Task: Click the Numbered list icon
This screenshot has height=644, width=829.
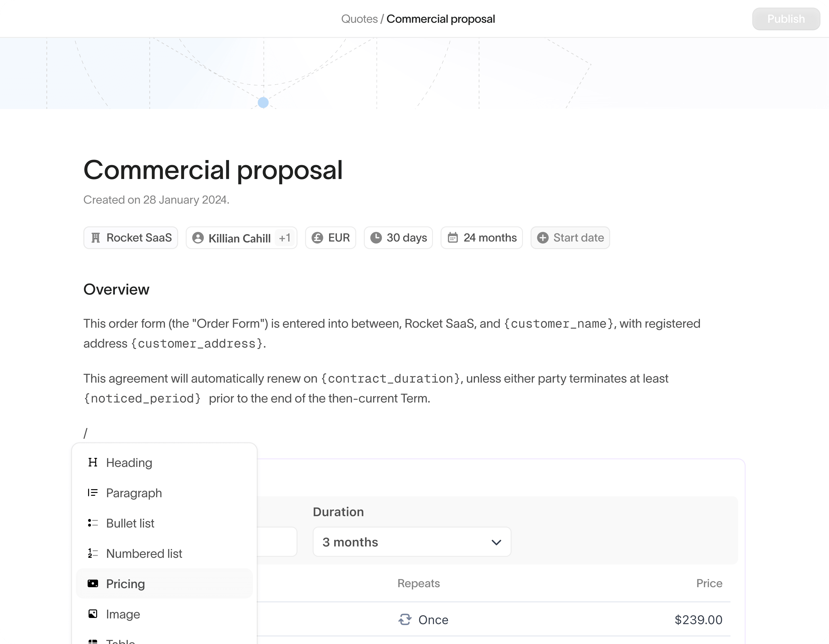Action: (93, 553)
